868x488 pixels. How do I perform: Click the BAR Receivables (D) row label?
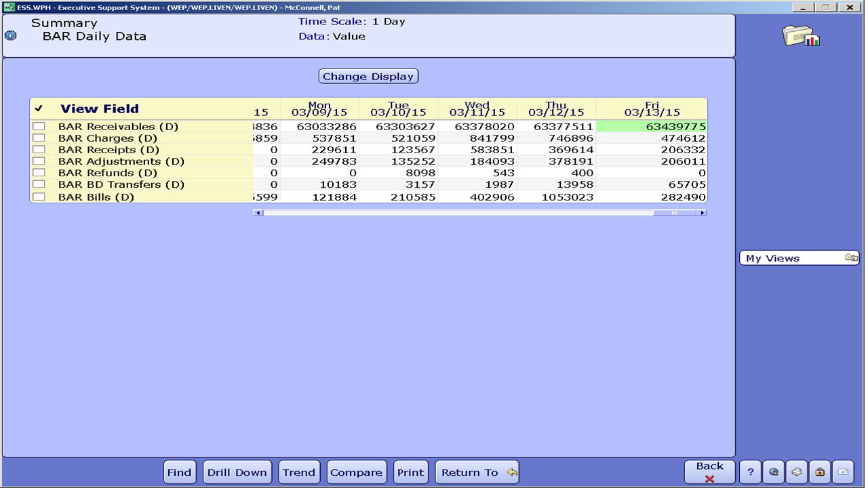pos(118,127)
